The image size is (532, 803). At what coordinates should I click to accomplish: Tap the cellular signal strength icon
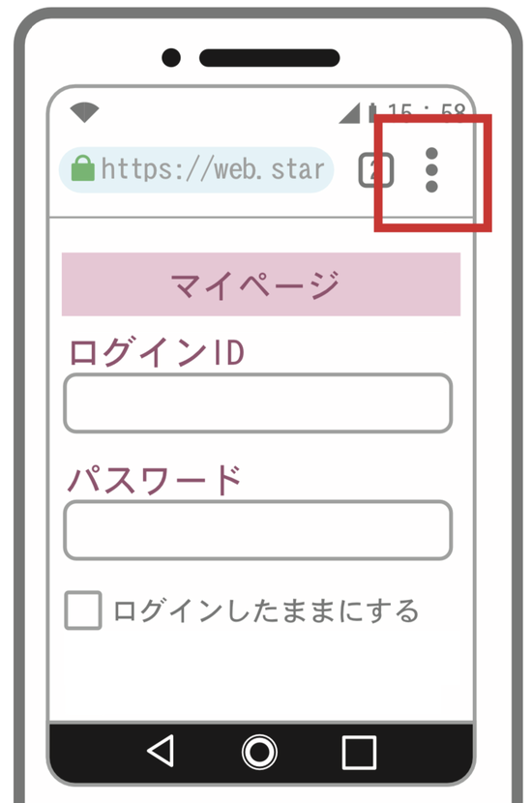[x=350, y=113]
